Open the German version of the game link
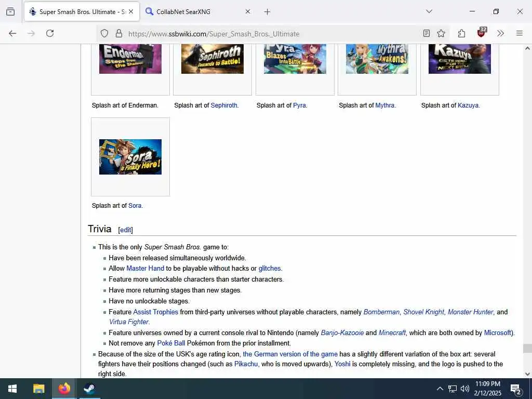 coord(290,354)
